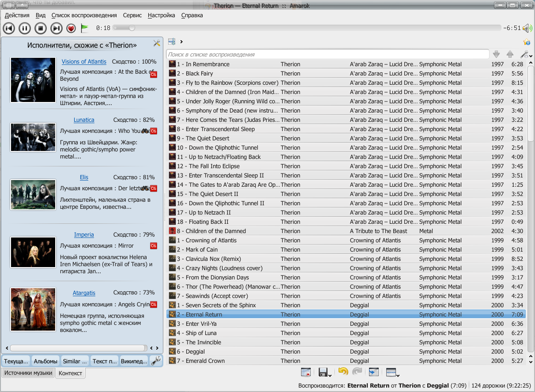Click the wrench icon at the applet bar end
The width and height of the screenshot is (535, 392).
point(156,361)
